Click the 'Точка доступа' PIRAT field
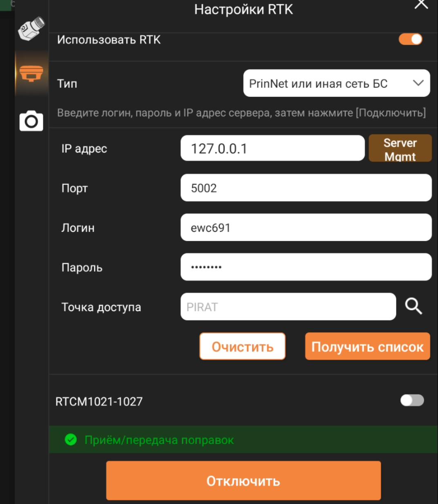This screenshot has height=504, width=438. click(288, 307)
